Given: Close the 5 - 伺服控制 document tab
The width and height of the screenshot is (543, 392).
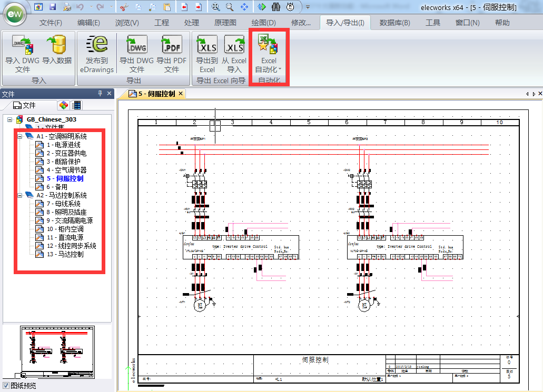Looking at the screenshot, I should click(181, 94).
